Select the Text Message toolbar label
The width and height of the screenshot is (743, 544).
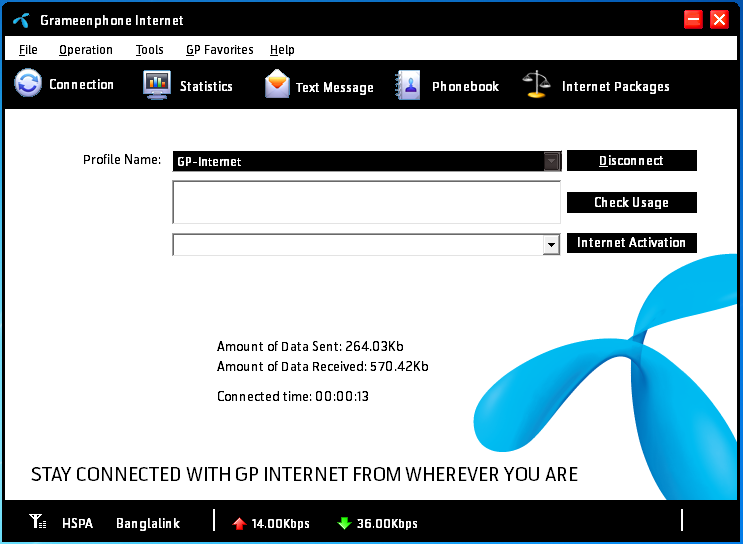pyautogui.click(x=335, y=88)
